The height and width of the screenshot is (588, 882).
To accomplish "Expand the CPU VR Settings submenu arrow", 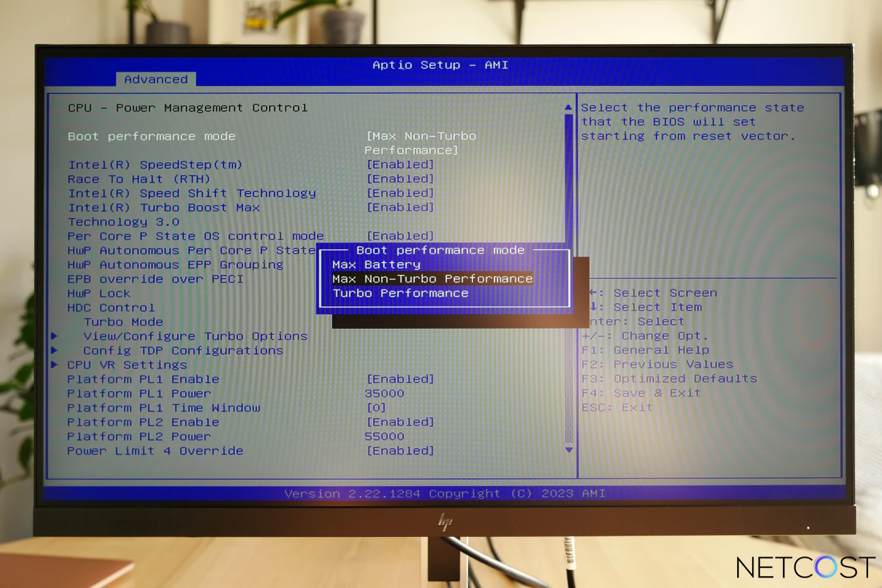I will click(x=55, y=365).
